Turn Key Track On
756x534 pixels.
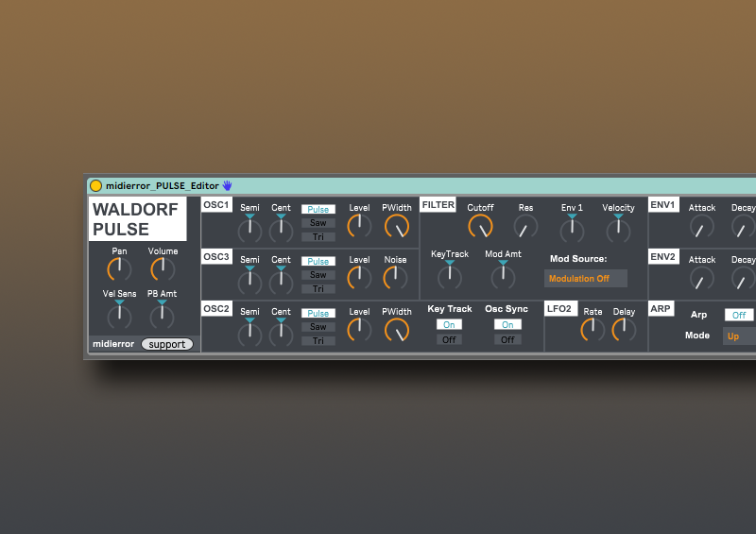pos(450,324)
